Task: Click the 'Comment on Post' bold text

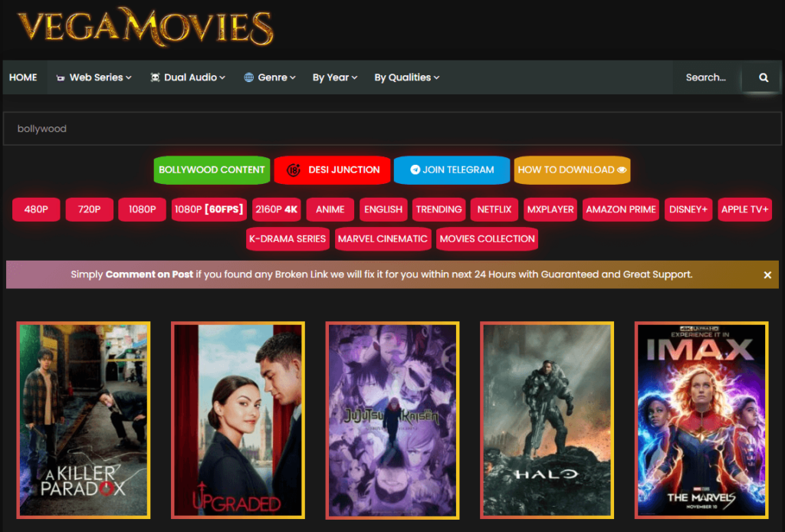Action: click(149, 274)
